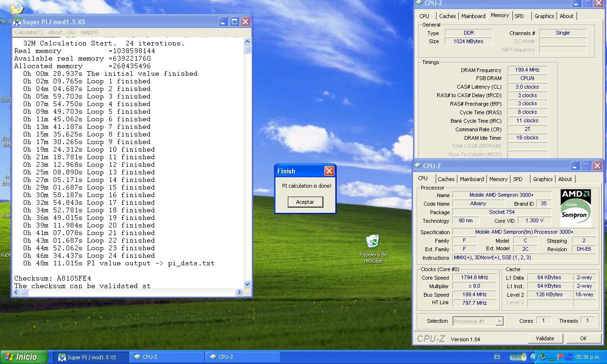Click OK button in CPU-Z
607x364 pixels.
click(x=583, y=338)
